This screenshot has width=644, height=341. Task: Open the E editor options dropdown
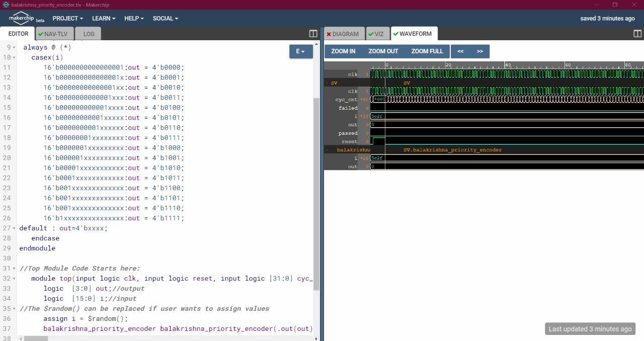(x=300, y=51)
